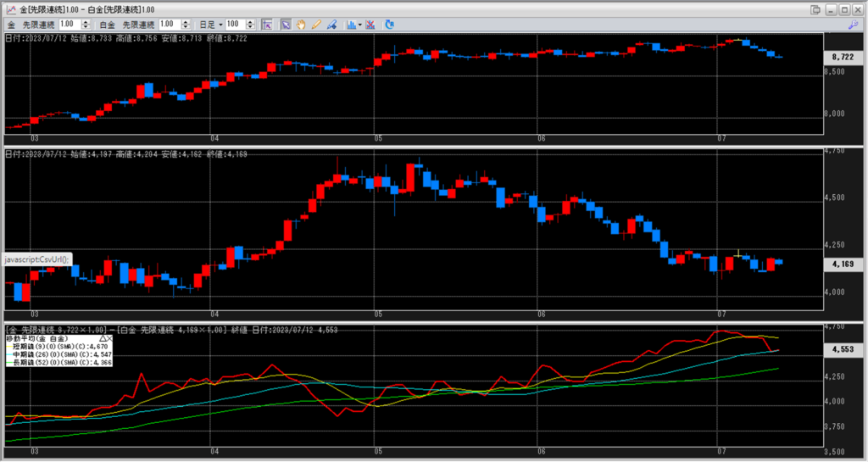Open the 日足 timeframe dropdown

pos(211,25)
